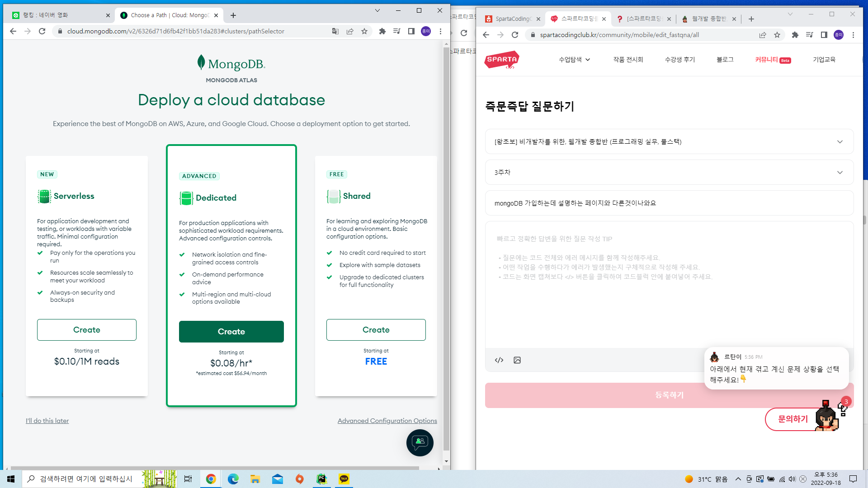Open the Chrome menu in MongoDB window
This screenshot has width=868, height=488.
(x=441, y=31)
